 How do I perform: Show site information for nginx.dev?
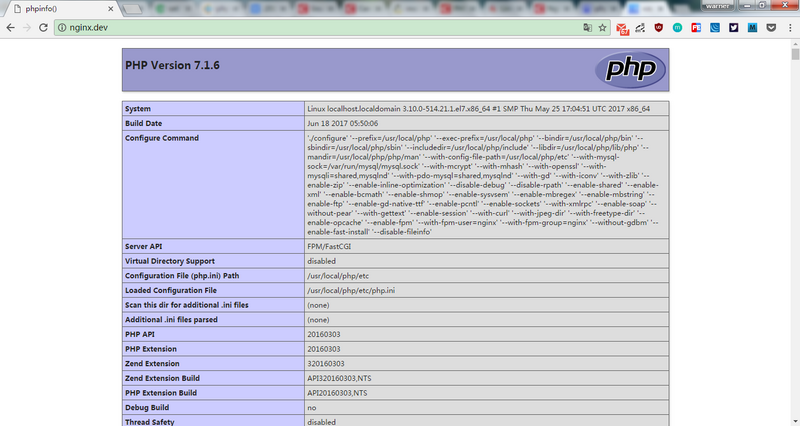pyautogui.click(x=62, y=28)
